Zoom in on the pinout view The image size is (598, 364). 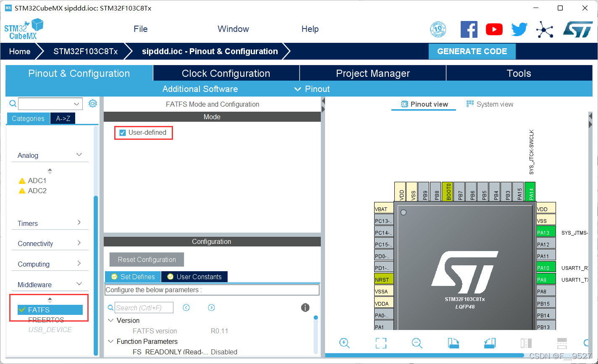[344, 343]
